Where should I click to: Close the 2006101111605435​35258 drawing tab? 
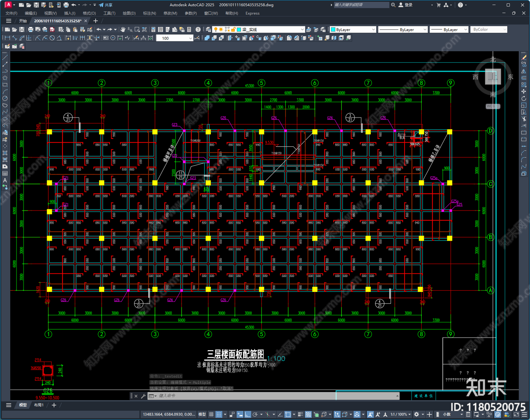86,21
